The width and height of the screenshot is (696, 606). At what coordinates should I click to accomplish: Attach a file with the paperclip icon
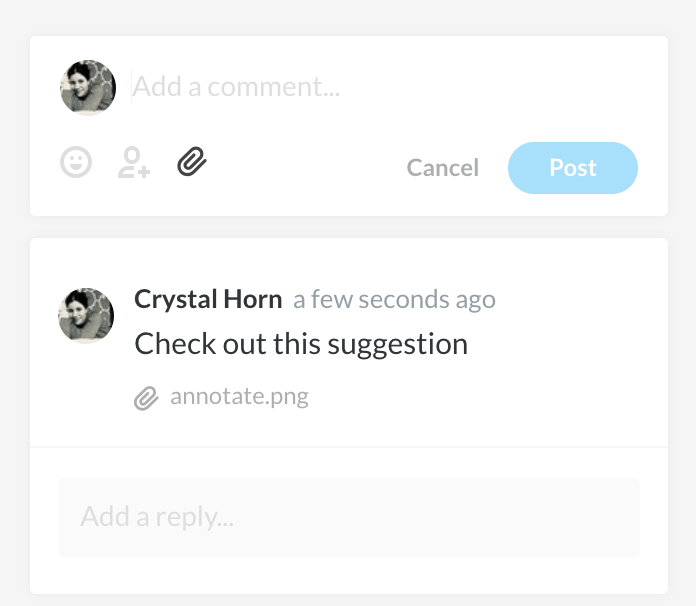click(x=192, y=160)
